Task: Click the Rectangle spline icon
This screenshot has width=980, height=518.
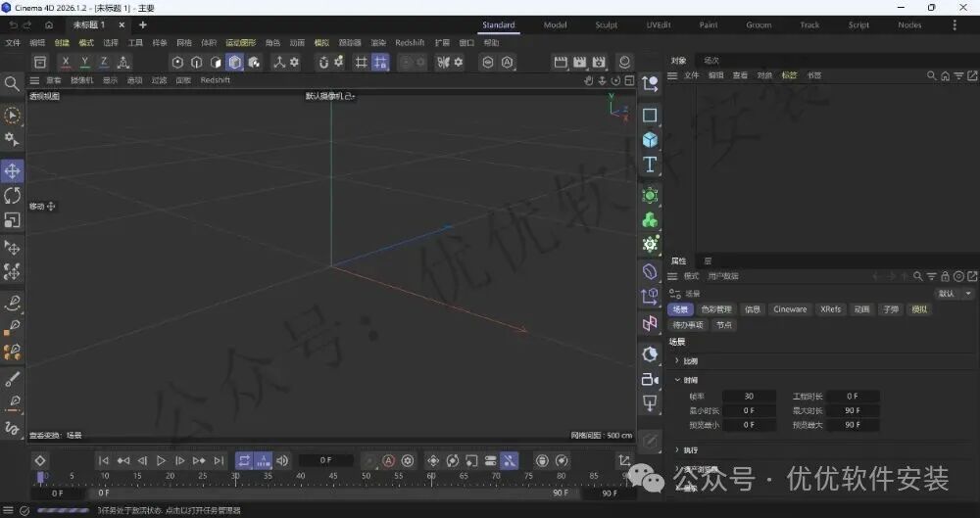Action: [650, 116]
